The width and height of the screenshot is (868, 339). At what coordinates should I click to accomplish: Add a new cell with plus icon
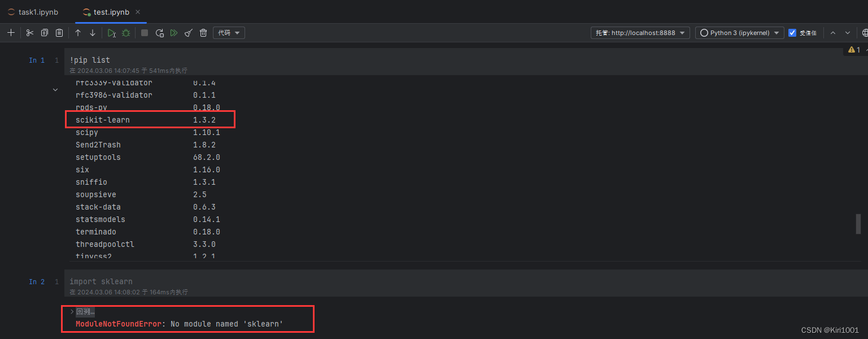coord(11,32)
